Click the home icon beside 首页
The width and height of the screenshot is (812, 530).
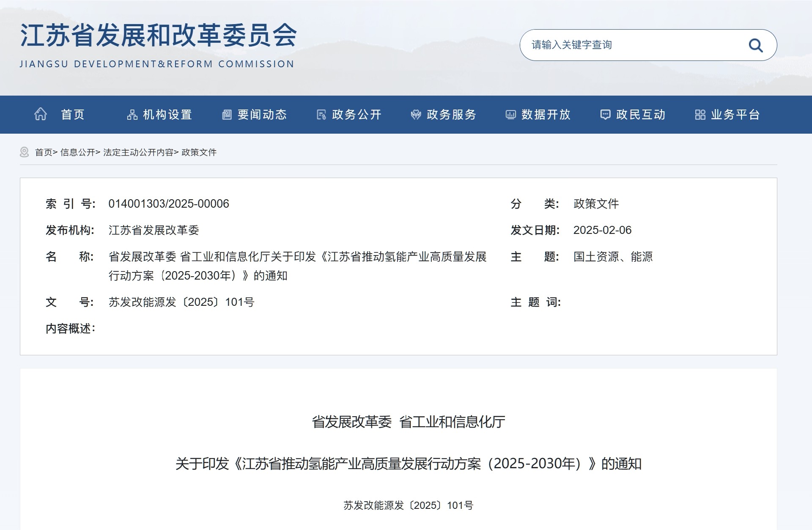(x=41, y=114)
